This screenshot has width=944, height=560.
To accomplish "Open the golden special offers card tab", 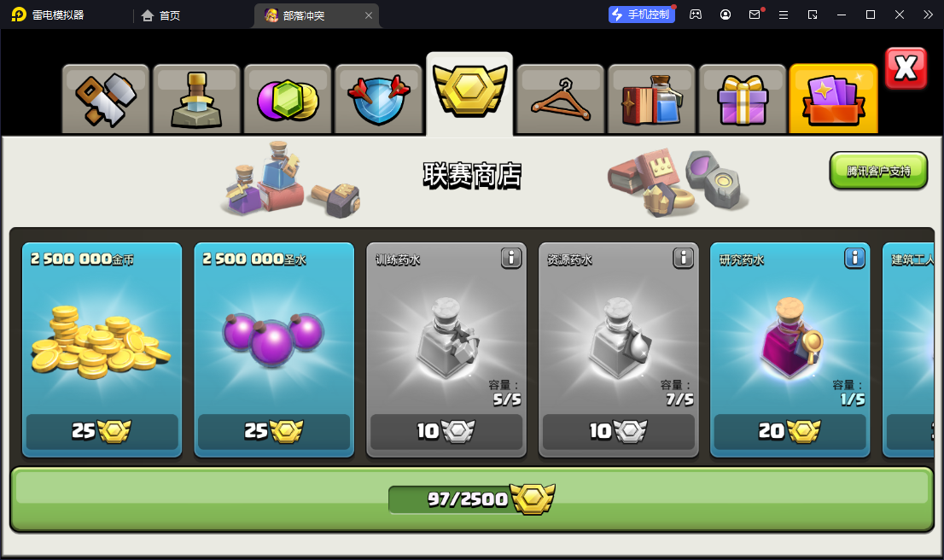I will tap(833, 99).
